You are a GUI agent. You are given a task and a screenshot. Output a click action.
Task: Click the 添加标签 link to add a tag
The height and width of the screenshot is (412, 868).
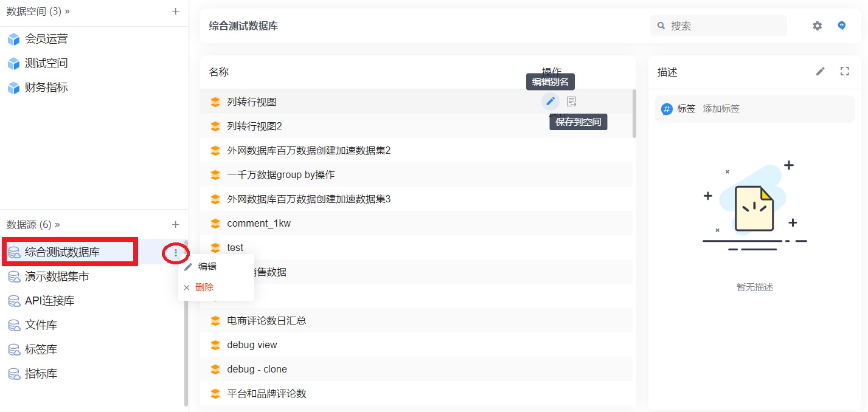click(x=721, y=109)
